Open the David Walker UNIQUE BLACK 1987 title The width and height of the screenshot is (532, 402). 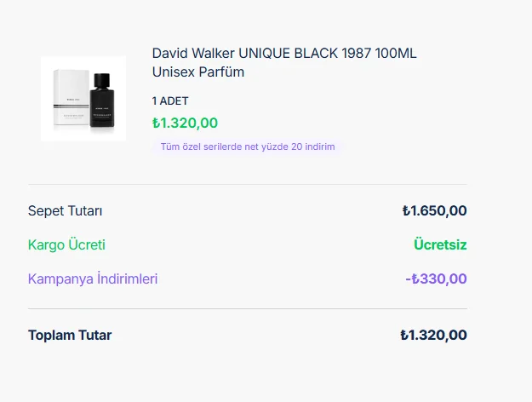[x=284, y=54]
